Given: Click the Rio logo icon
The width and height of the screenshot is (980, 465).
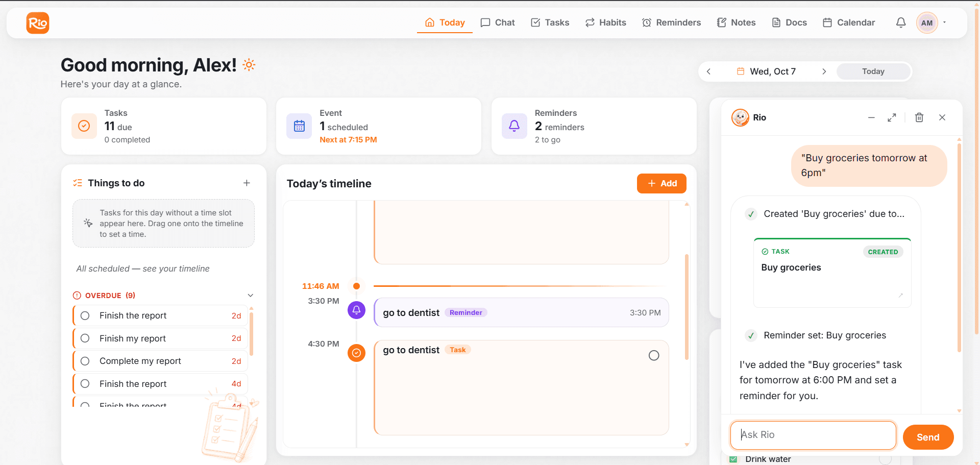Looking at the screenshot, I should [x=38, y=23].
